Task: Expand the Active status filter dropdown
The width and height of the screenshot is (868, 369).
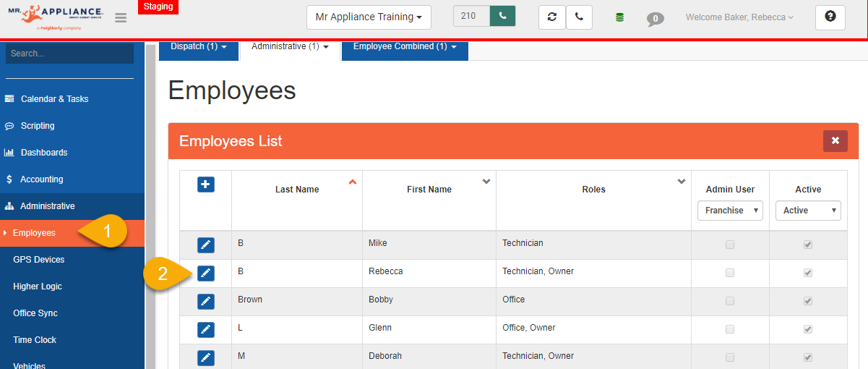Action: pyautogui.click(x=808, y=211)
